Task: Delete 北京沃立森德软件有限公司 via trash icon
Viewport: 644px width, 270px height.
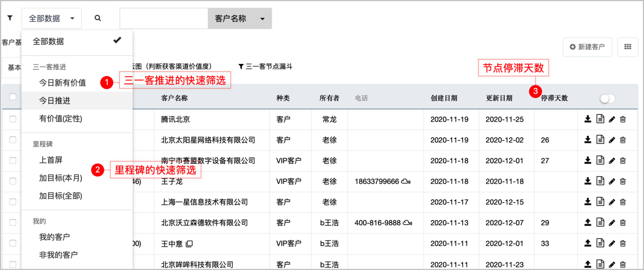Action: click(623, 222)
